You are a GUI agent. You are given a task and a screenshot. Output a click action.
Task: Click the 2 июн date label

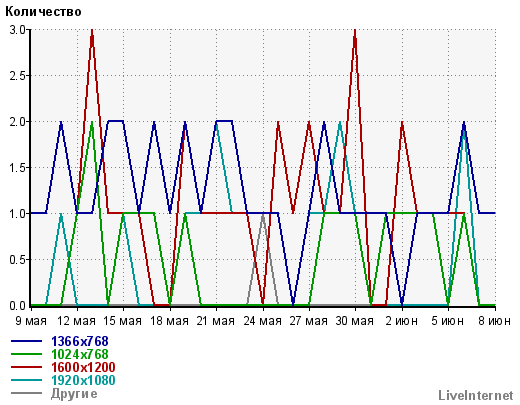(x=401, y=321)
